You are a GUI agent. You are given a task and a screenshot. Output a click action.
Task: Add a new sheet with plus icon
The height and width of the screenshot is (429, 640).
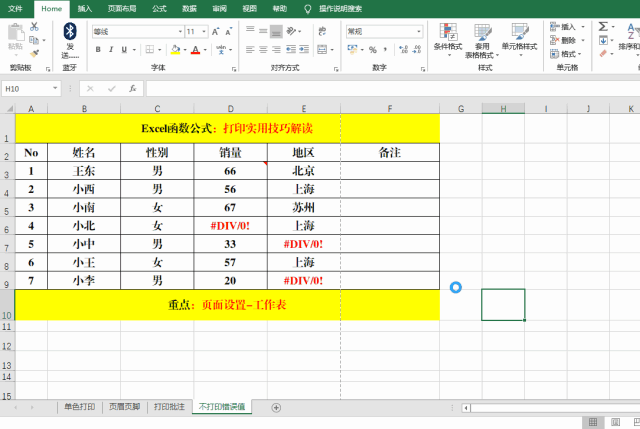click(x=276, y=407)
